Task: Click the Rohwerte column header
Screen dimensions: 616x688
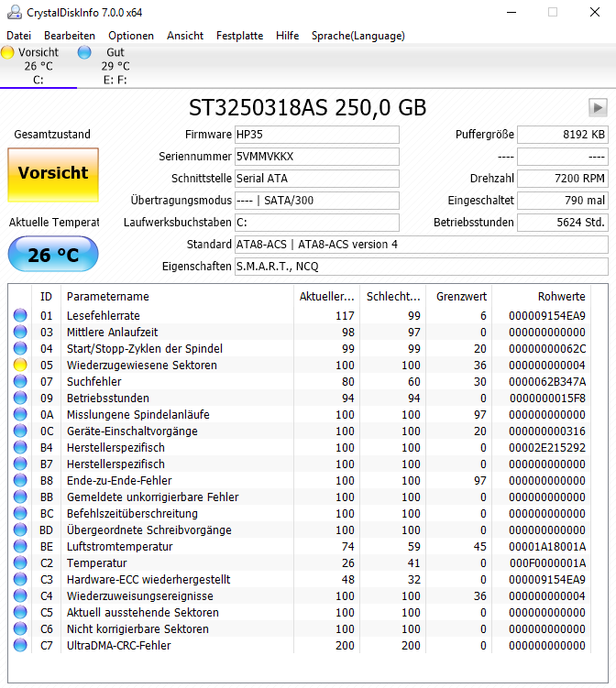Action: tap(542, 296)
